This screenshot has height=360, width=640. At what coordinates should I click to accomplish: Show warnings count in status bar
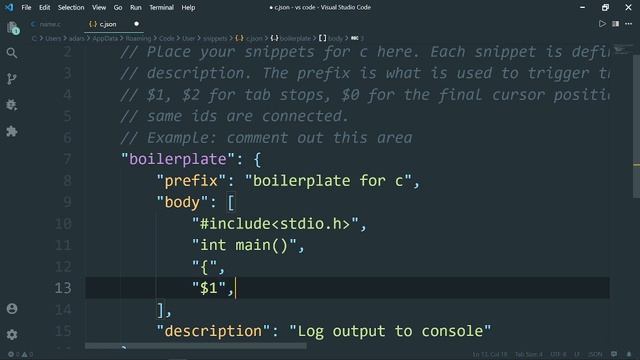[x=27, y=354]
